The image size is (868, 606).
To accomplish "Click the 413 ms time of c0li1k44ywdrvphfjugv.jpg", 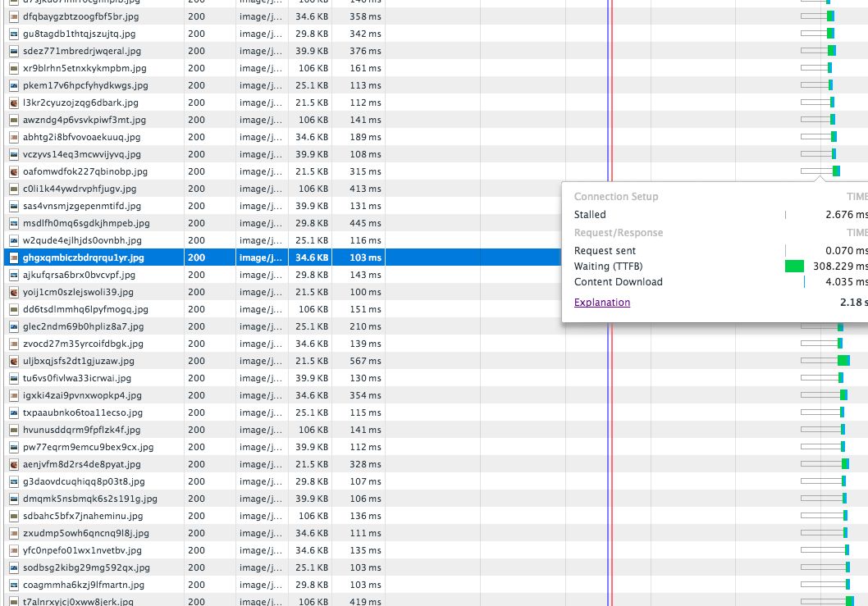I will coord(365,189).
